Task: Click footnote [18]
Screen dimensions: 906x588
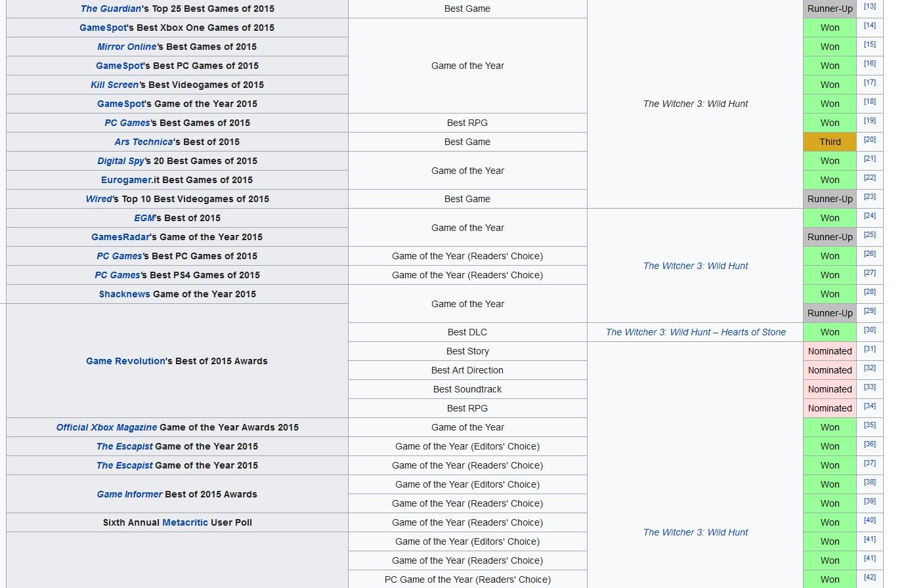Action: click(x=870, y=102)
